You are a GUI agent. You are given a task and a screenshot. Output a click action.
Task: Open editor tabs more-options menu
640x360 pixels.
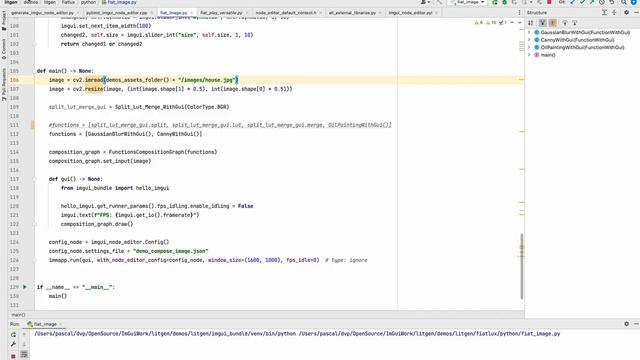point(519,13)
